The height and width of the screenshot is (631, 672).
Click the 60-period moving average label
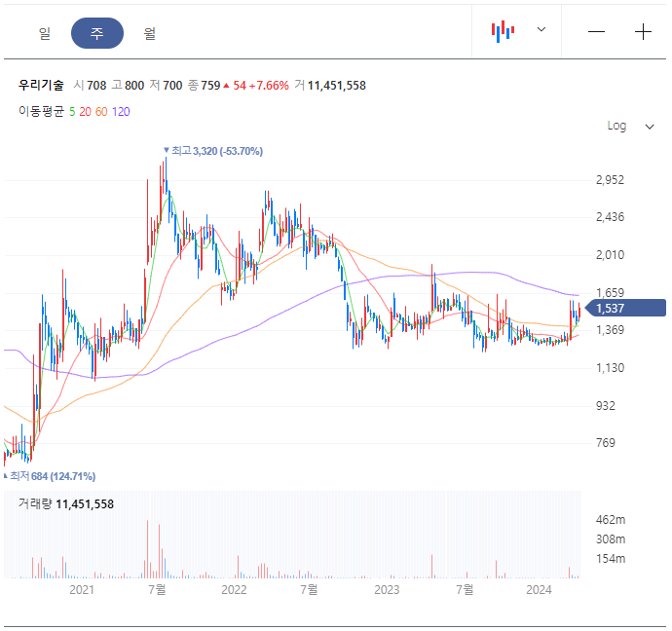pos(101,112)
